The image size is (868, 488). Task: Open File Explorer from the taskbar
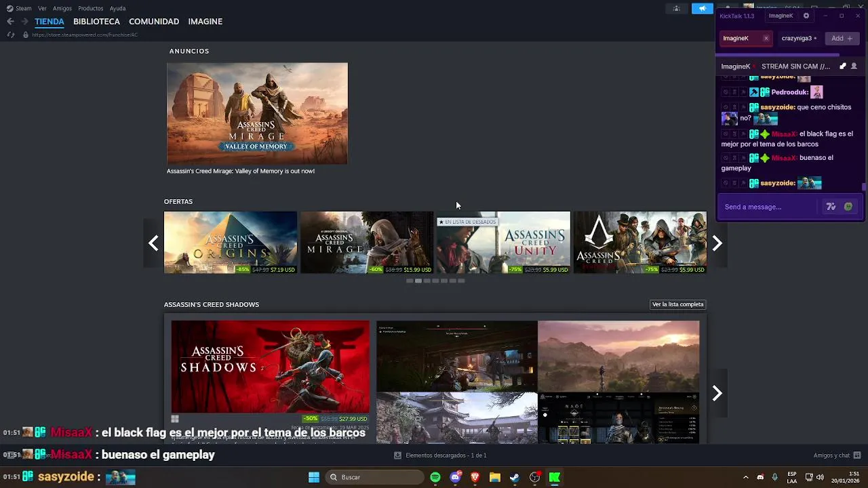[495, 477]
